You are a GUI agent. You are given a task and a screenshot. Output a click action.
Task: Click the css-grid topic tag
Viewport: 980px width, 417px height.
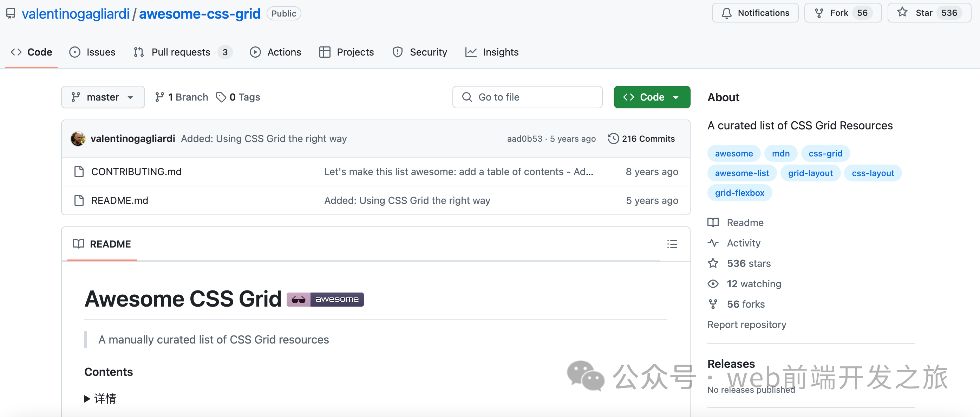[x=825, y=153]
